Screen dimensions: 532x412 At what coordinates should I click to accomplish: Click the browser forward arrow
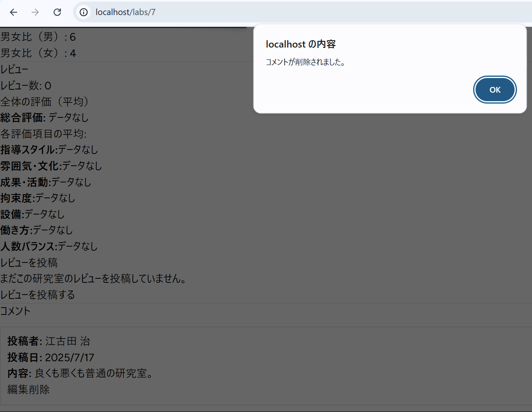click(x=35, y=12)
